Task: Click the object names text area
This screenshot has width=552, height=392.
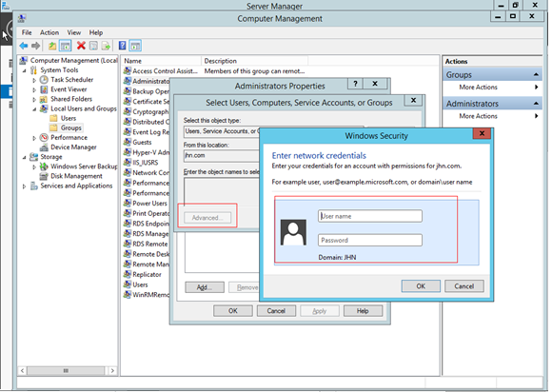Action: click(222, 191)
